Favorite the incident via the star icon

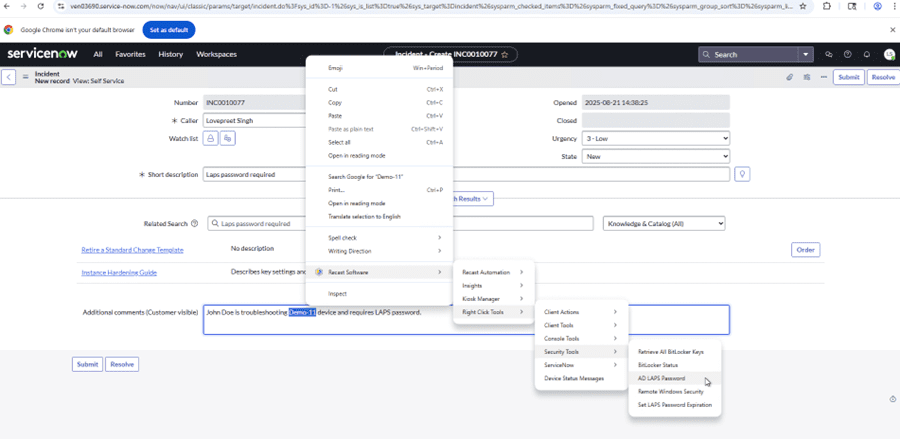tap(505, 54)
